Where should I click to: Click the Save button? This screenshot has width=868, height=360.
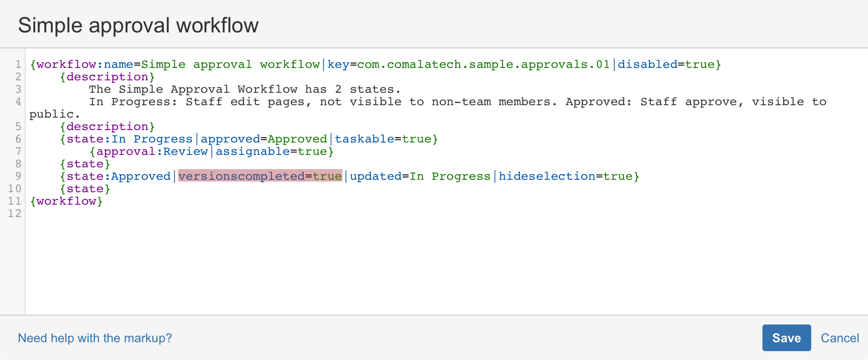[x=786, y=338]
